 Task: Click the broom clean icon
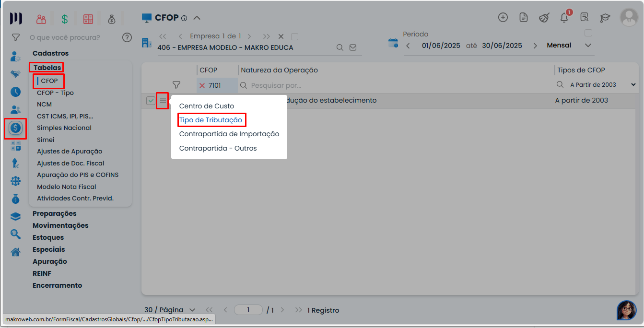point(544,18)
